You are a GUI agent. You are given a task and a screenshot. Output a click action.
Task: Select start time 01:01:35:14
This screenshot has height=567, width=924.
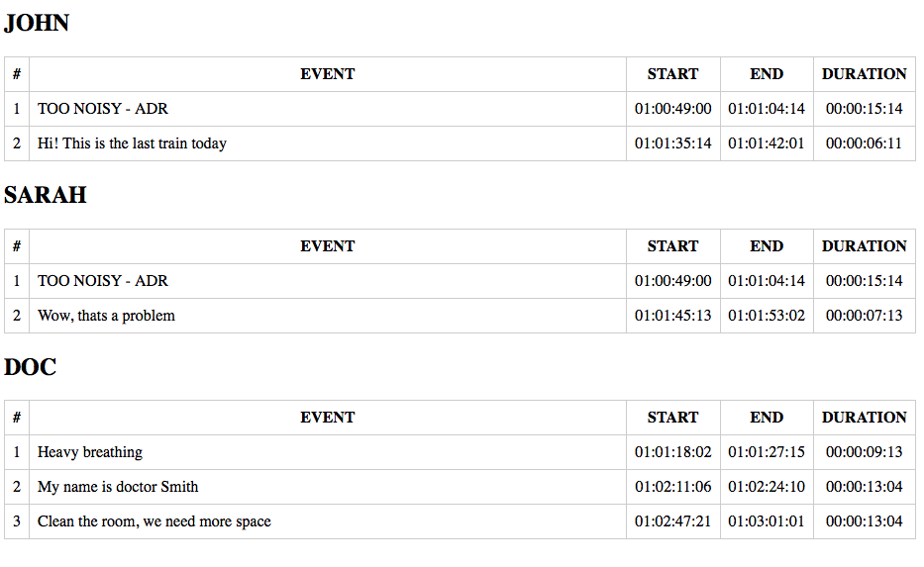672,143
